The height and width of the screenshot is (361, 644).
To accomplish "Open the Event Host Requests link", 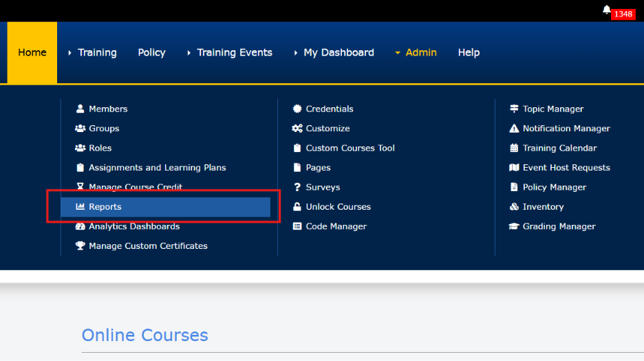I will pyautogui.click(x=566, y=168).
